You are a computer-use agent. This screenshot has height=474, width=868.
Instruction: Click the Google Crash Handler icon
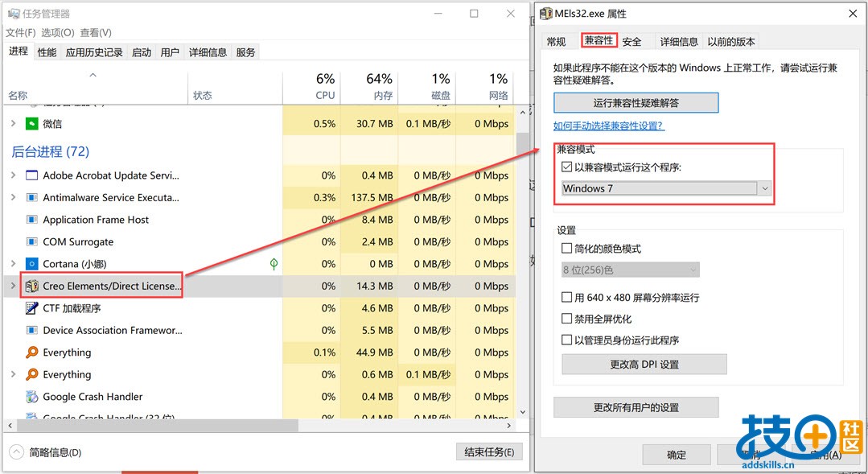coord(31,397)
